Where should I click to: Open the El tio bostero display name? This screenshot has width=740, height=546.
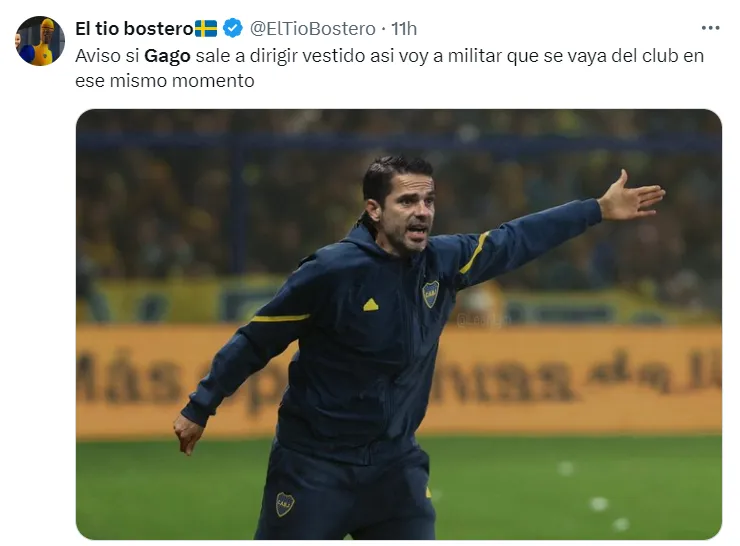(x=135, y=28)
